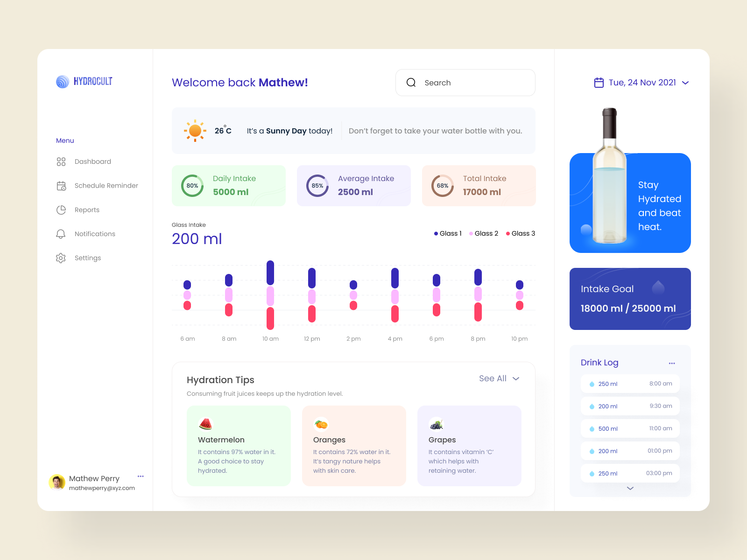Viewport: 747px width, 560px height.
Task: Click the 26°C temperature reading
Action: 223,130
